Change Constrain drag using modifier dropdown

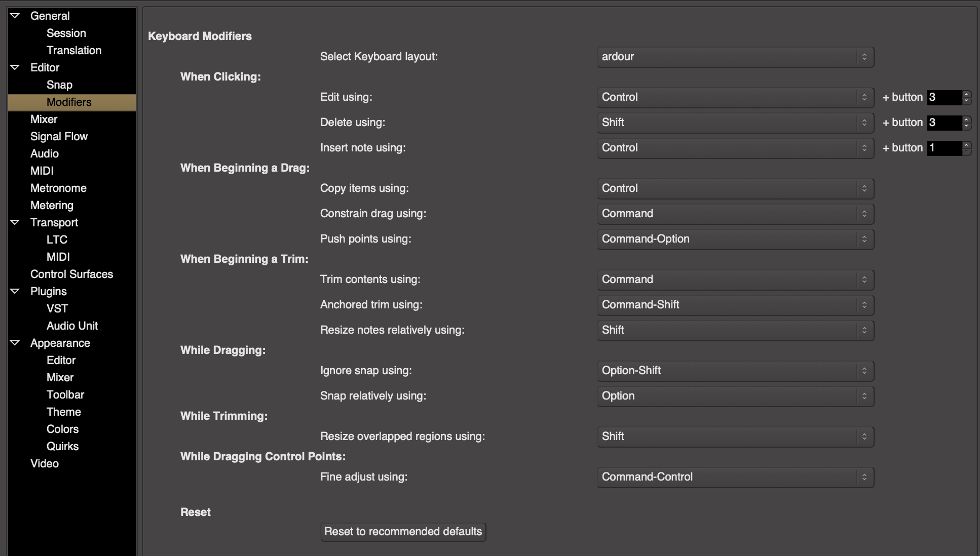click(734, 213)
